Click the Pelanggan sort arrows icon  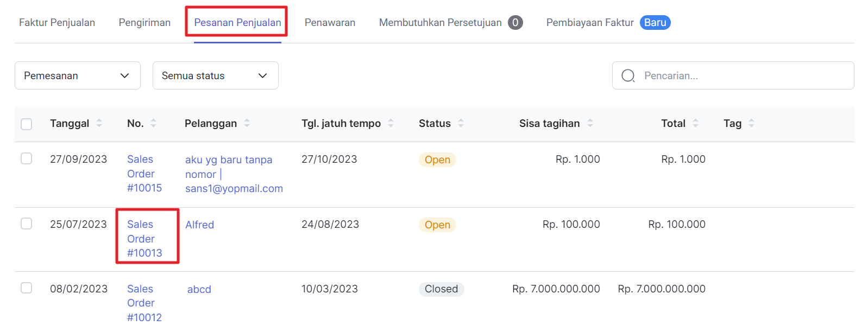coord(247,124)
